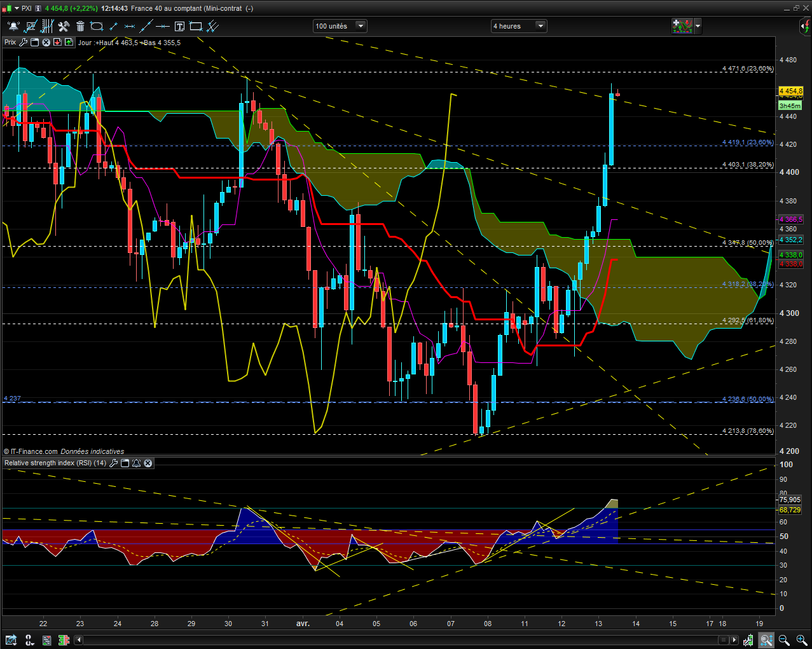
Task: Click the 4 347,8 (50,00%) Fibonacci label
Action: pyautogui.click(x=748, y=243)
